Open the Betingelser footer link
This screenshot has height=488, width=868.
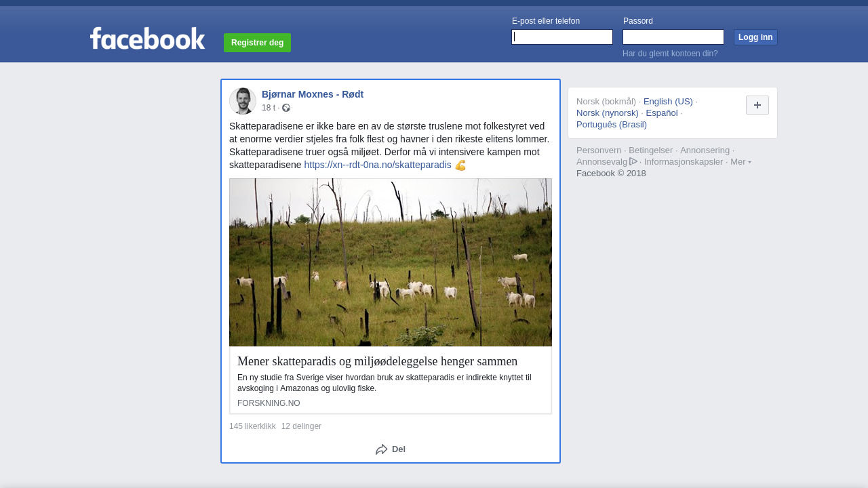coord(651,150)
